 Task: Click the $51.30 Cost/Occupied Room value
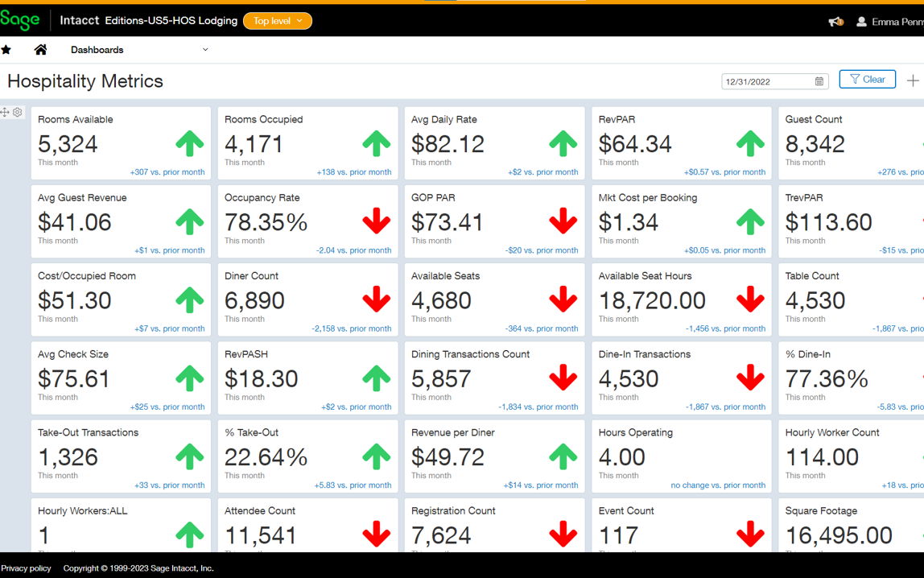75,300
